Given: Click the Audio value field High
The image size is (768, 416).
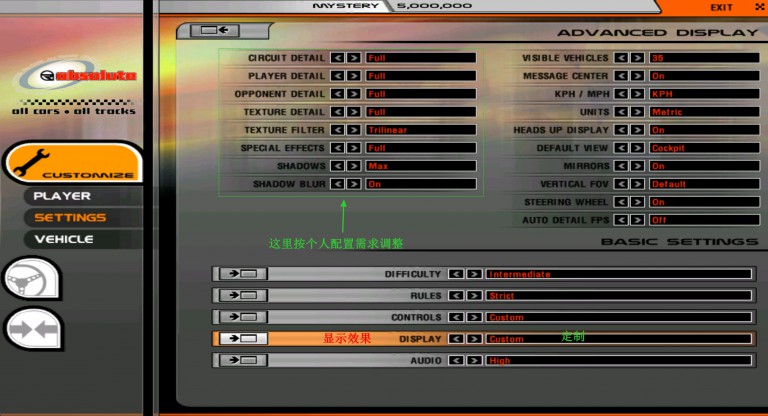Looking at the screenshot, I should (619, 360).
